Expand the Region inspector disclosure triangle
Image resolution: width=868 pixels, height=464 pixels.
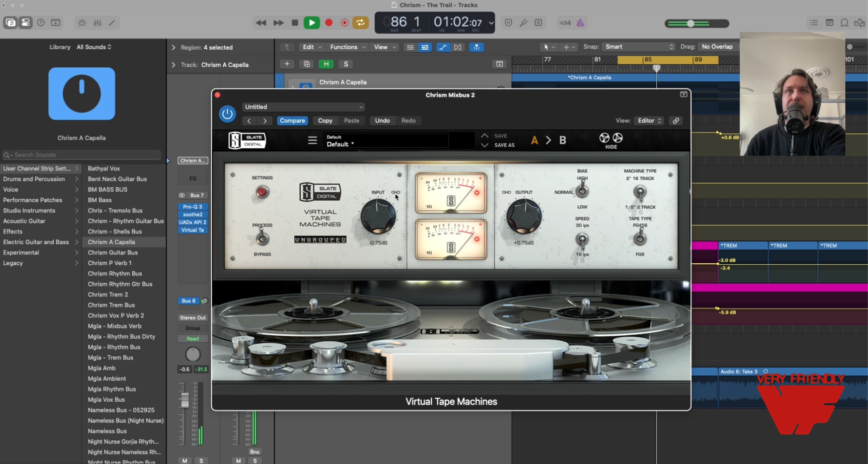click(174, 47)
